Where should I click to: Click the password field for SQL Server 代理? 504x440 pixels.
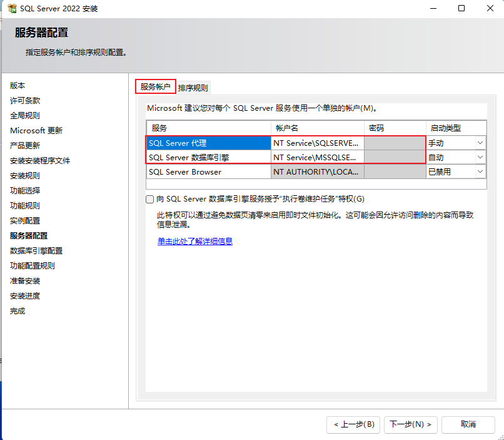(x=395, y=143)
